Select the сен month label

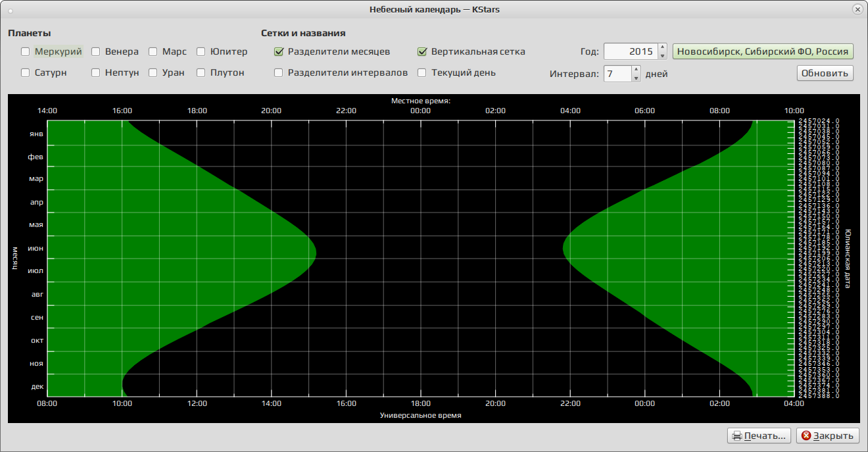[x=37, y=317]
